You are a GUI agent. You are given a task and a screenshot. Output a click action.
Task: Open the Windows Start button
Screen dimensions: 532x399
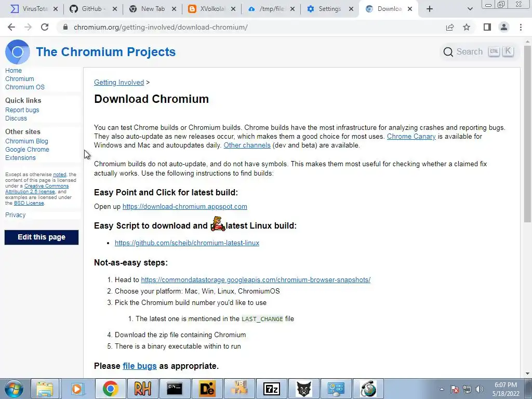point(14,389)
